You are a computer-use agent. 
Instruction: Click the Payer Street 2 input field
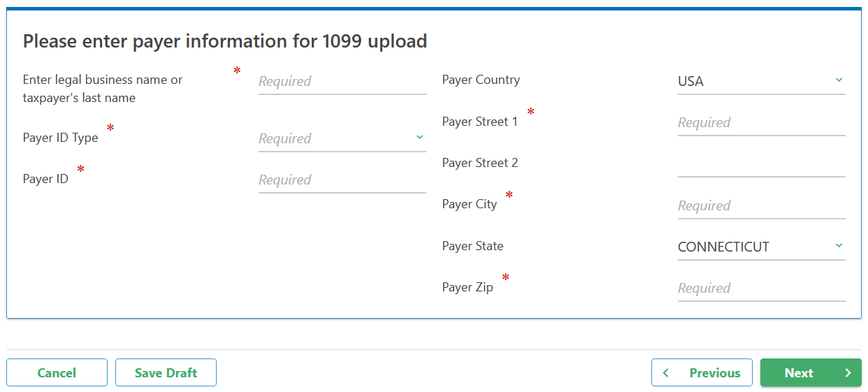click(761, 164)
